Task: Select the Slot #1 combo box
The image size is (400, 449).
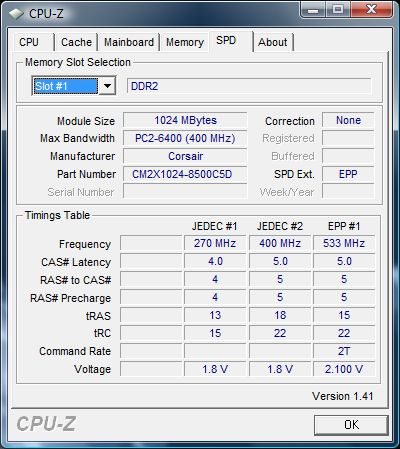Action: [x=73, y=86]
